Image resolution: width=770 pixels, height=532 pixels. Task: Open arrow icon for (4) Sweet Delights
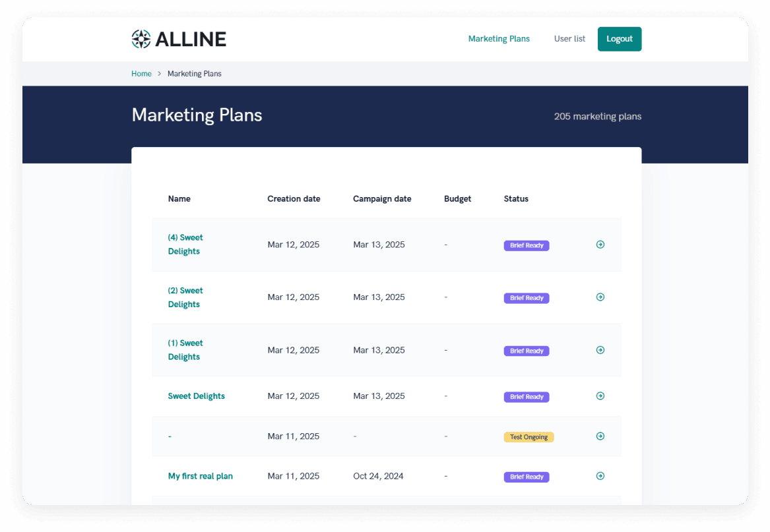point(600,245)
